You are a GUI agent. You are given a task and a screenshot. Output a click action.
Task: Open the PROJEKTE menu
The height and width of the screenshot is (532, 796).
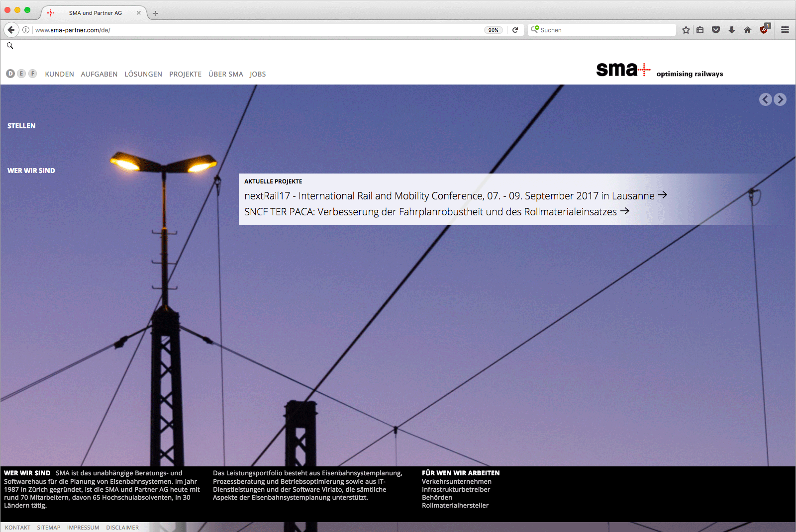(185, 74)
